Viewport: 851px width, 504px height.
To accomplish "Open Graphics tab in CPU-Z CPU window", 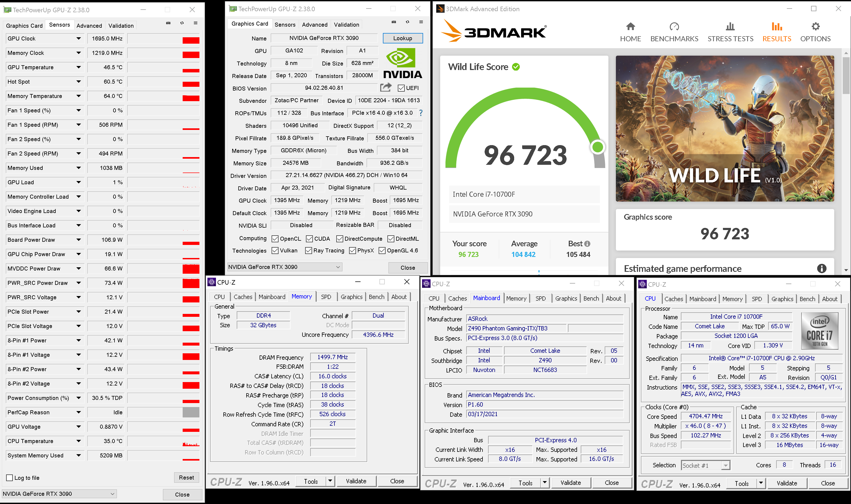I will coord(782,299).
